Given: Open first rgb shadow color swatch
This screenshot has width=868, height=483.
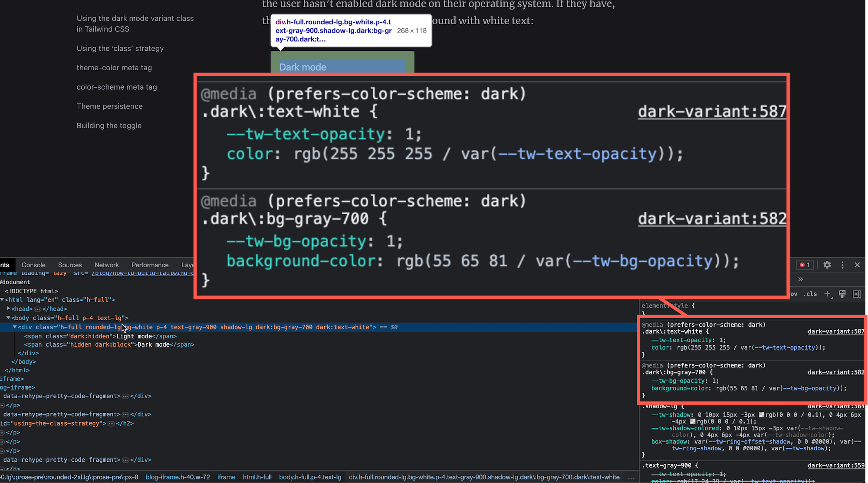Looking at the screenshot, I should pyautogui.click(x=761, y=415).
